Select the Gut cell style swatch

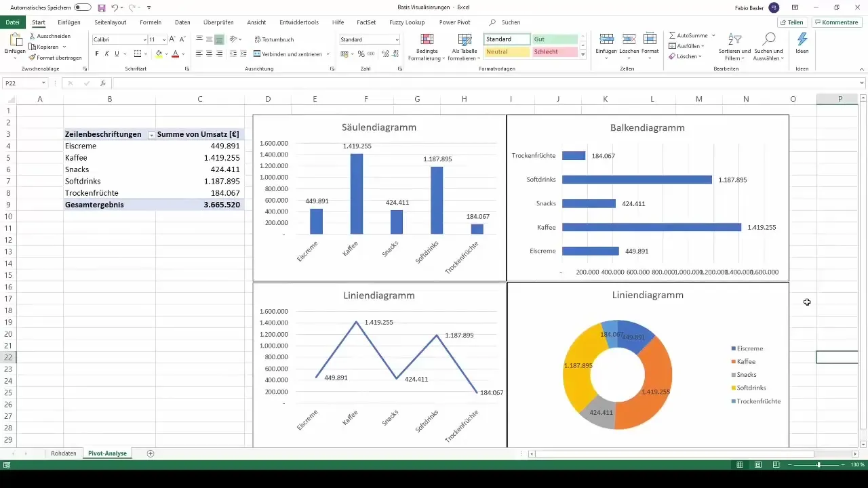(x=555, y=40)
